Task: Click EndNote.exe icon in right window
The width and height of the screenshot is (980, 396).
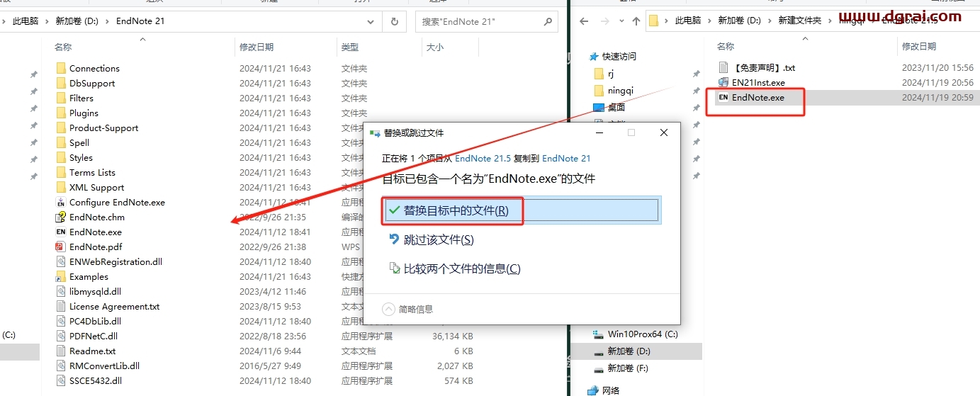Action: coord(723,98)
